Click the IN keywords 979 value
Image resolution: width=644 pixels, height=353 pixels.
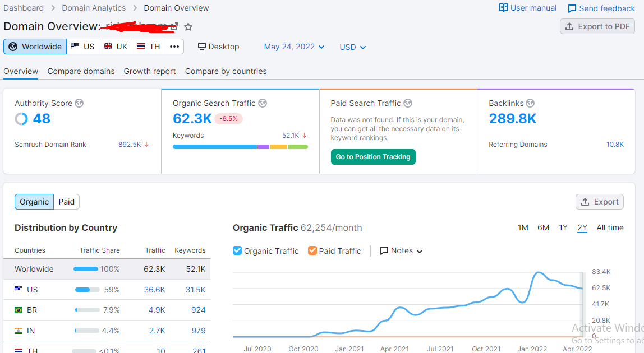(x=199, y=331)
